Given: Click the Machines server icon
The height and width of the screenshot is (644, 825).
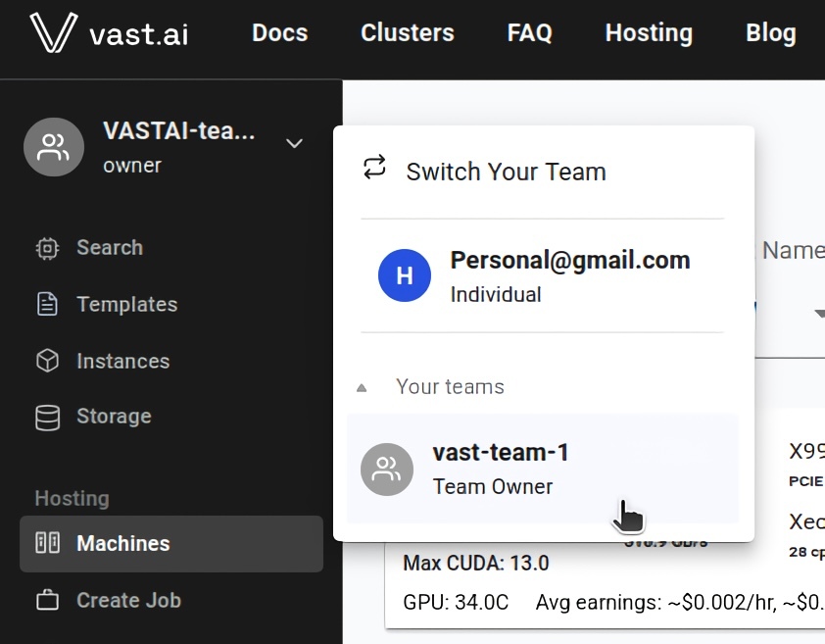Looking at the screenshot, I should pyautogui.click(x=47, y=543).
